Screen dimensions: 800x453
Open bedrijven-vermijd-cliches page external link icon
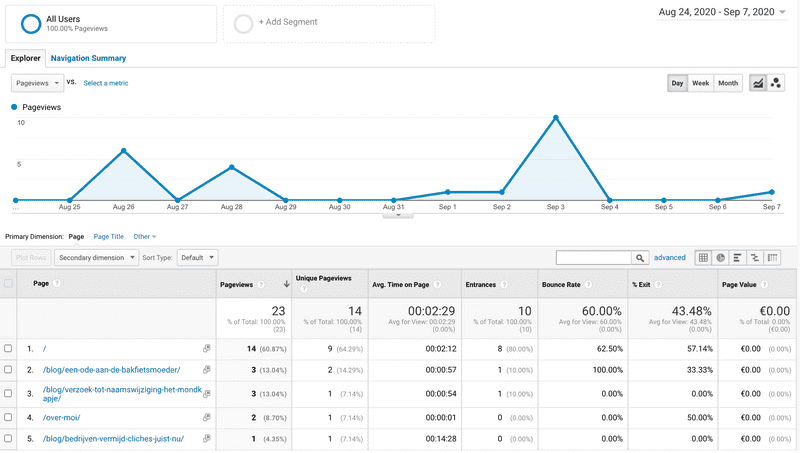click(x=207, y=438)
